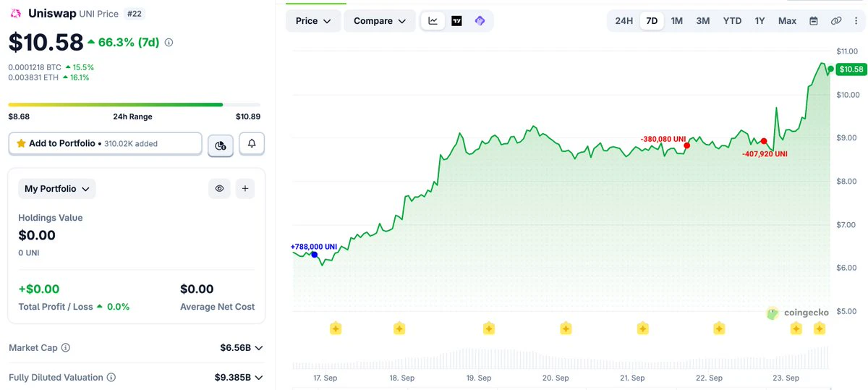Select the line chart view icon
This screenshot has width=868, height=390.
(x=433, y=21)
